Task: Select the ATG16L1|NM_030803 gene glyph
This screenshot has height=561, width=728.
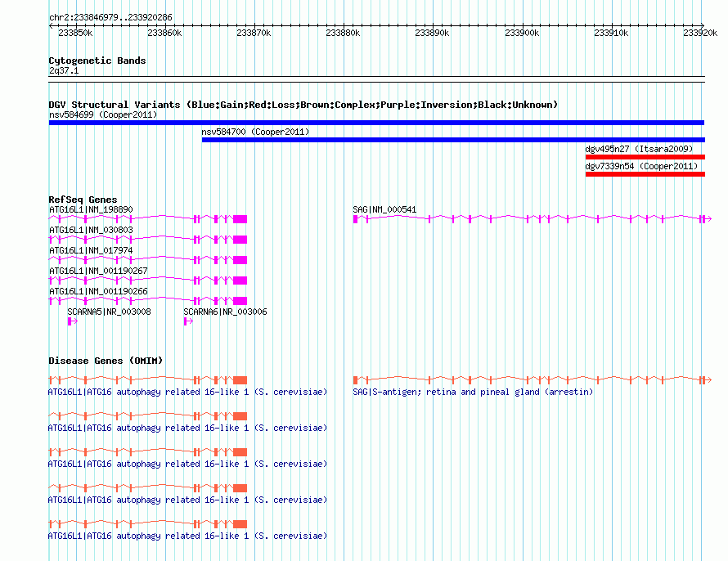Action: pos(147,240)
